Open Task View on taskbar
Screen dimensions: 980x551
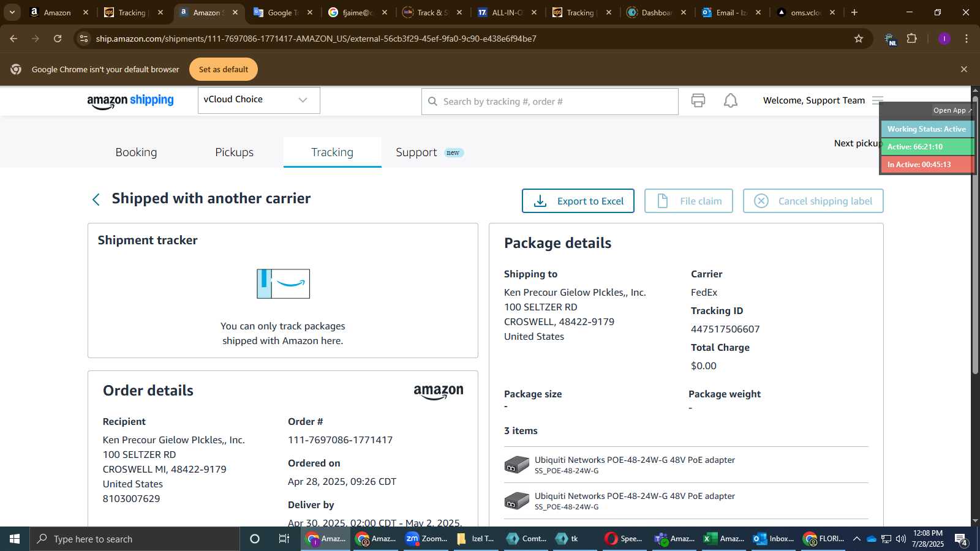[284, 539]
